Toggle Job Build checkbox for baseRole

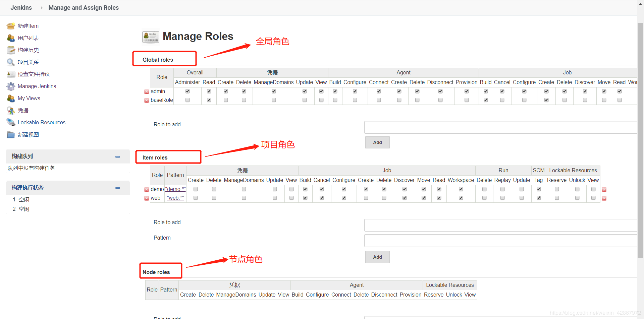pos(486,100)
